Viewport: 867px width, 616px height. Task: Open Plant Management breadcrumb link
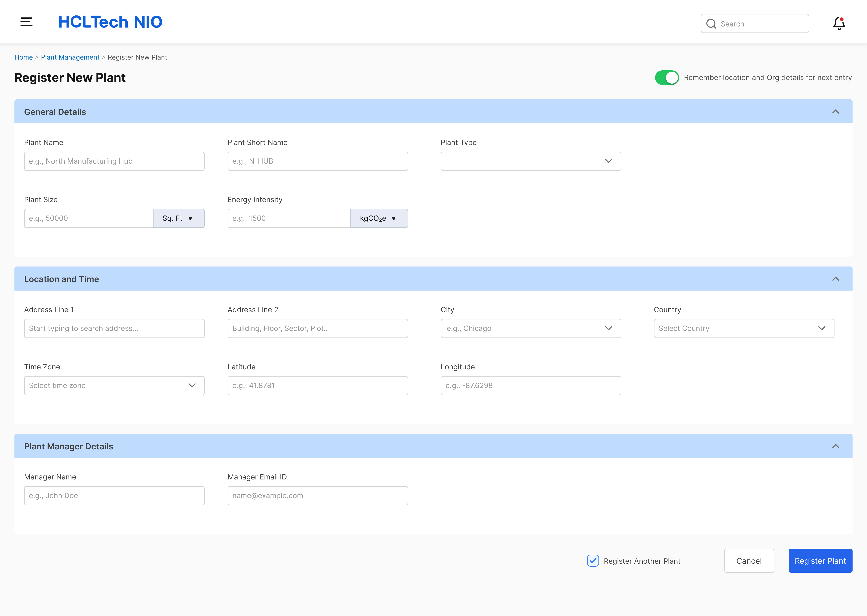70,57
